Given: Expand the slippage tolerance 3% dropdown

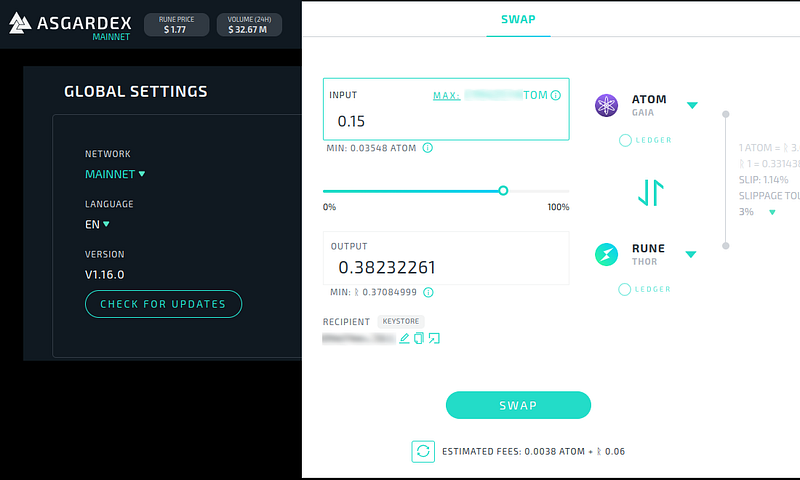Looking at the screenshot, I should tap(772, 212).
